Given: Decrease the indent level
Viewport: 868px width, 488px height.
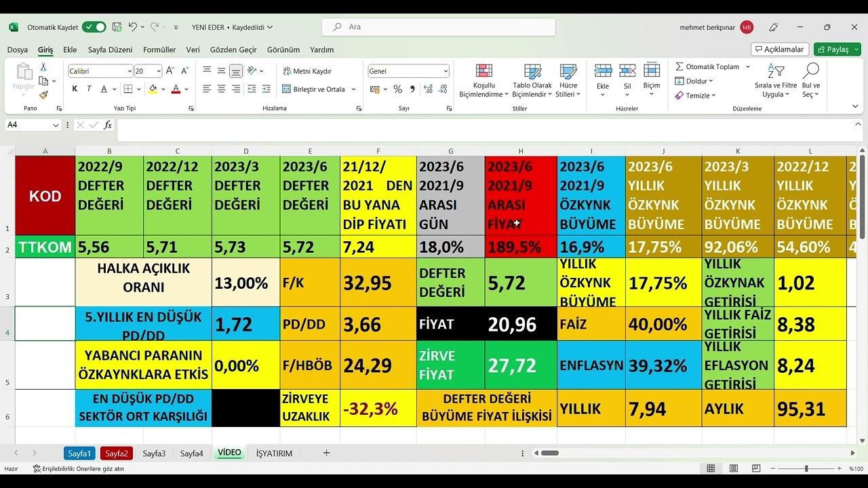Looking at the screenshot, I should tap(252, 89).
